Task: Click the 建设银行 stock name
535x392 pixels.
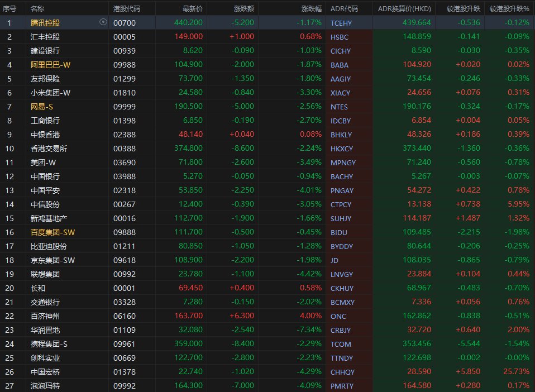Action: [45, 51]
